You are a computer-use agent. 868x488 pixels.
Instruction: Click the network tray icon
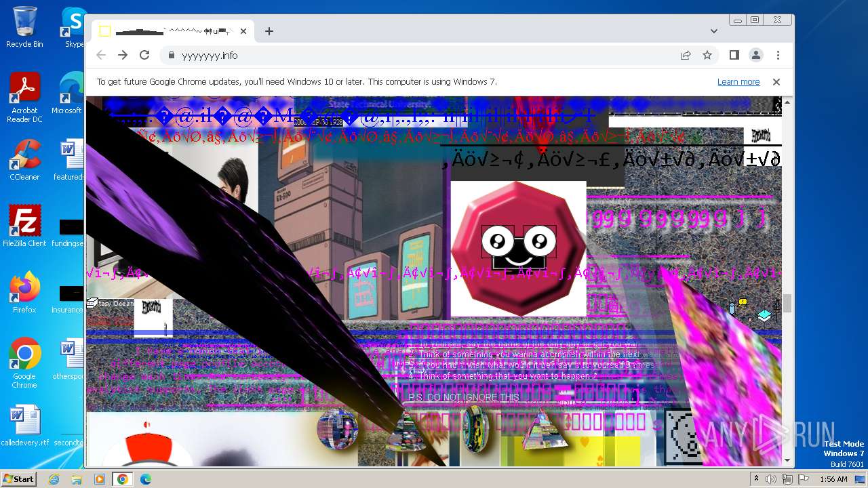coord(787,479)
